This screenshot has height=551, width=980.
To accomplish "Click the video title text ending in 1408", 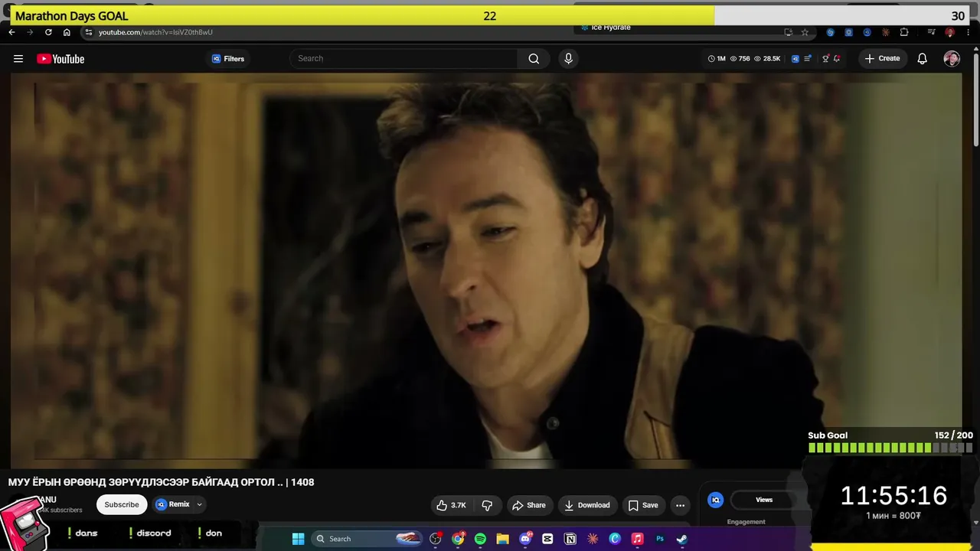I will 161,482.
